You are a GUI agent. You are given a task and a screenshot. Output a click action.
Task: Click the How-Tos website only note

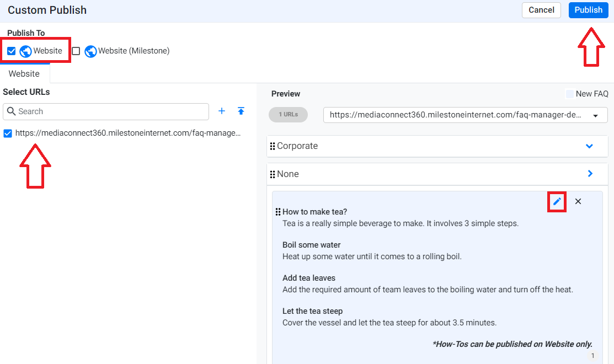coord(512,344)
